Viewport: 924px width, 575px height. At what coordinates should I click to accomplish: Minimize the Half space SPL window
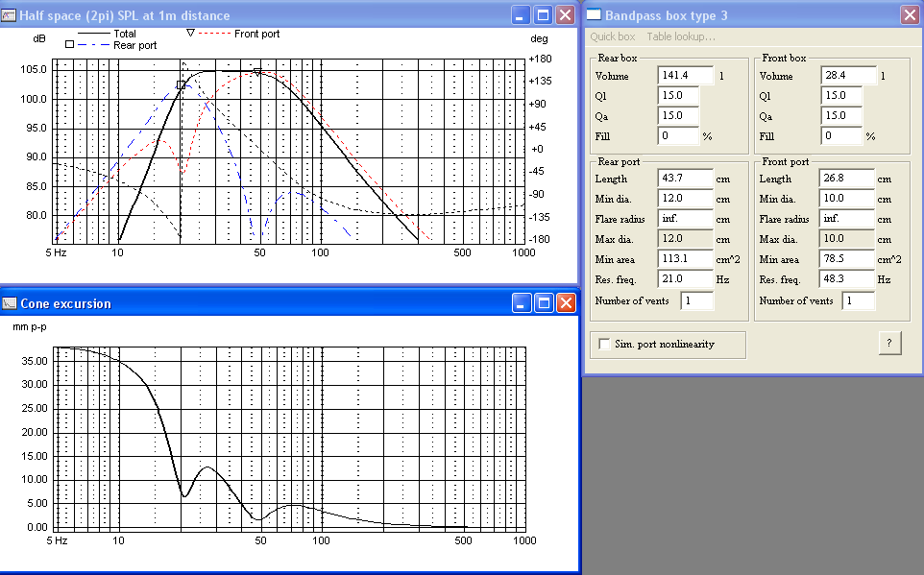pos(521,14)
